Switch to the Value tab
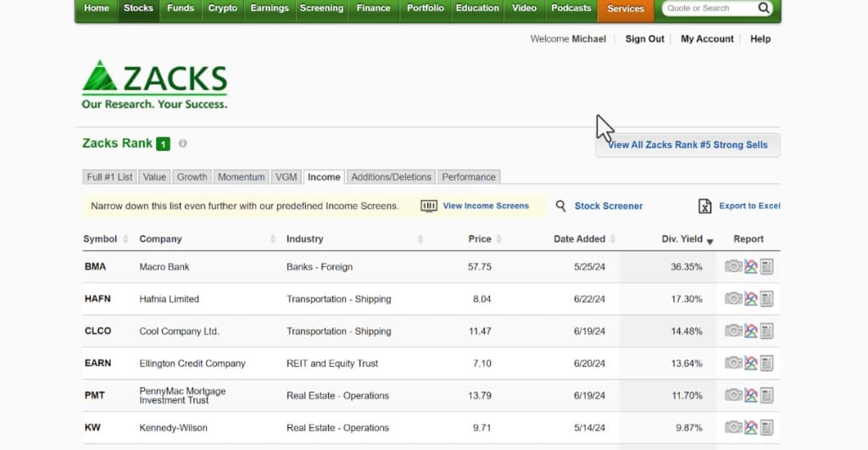Screen dimensions: 868x450 click(154, 177)
